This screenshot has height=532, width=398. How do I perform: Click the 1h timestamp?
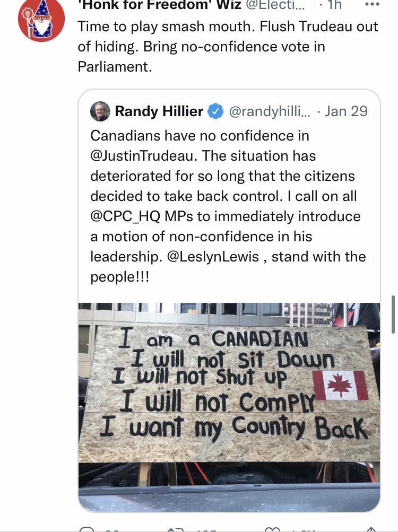tap(334, 5)
